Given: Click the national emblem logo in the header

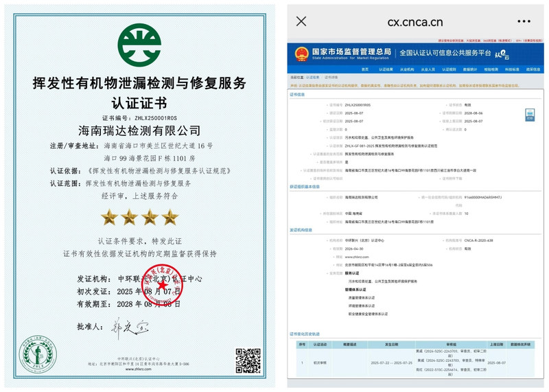Looking at the screenshot, I should click(301, 54).
